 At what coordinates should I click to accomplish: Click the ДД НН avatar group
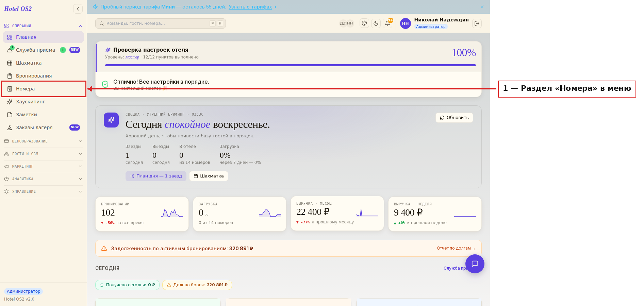tap(346, 23)
